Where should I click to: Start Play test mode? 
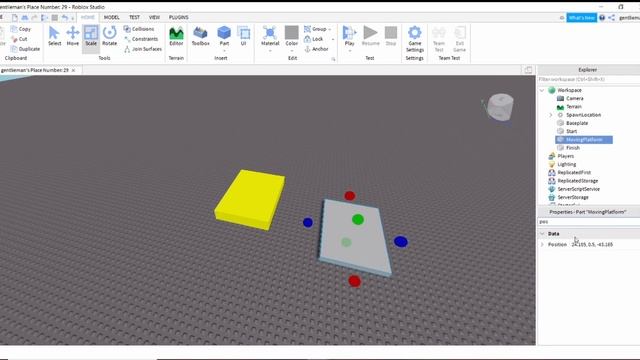click(x=349, y=36)
